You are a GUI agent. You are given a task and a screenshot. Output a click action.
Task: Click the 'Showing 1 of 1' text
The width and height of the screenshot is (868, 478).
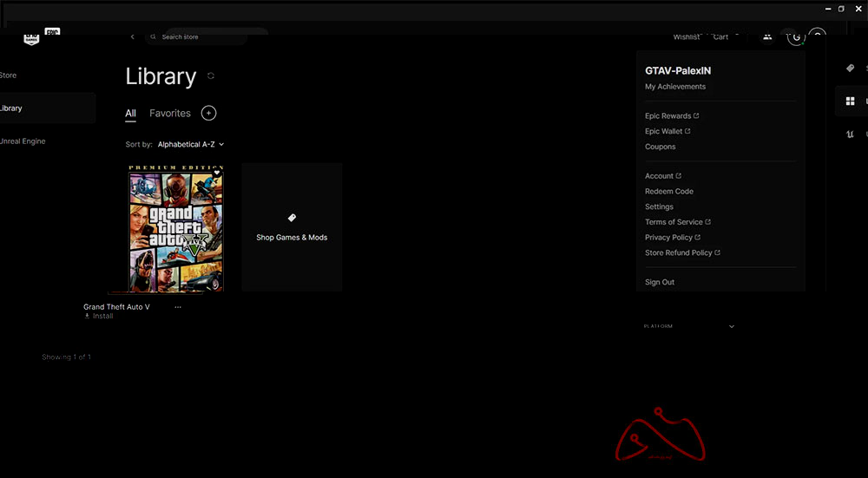coord(67,357)
